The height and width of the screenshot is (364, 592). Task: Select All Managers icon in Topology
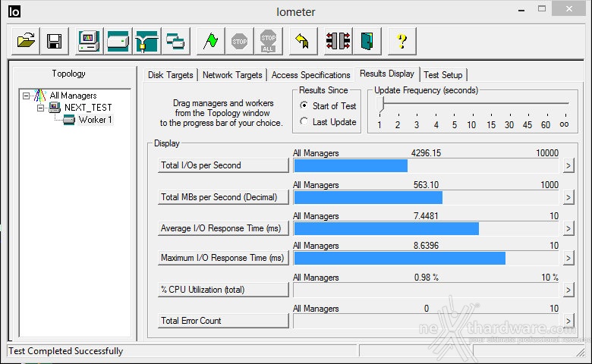click(39, 96)
